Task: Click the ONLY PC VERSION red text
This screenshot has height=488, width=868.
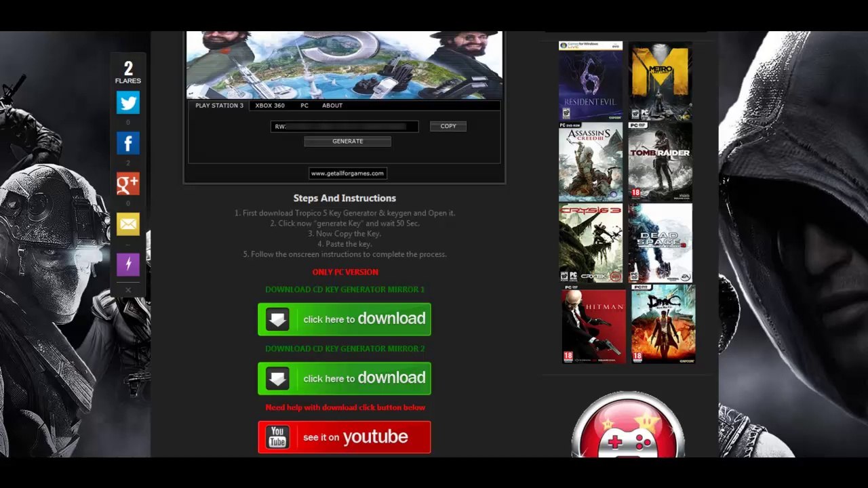Action: 345,272
